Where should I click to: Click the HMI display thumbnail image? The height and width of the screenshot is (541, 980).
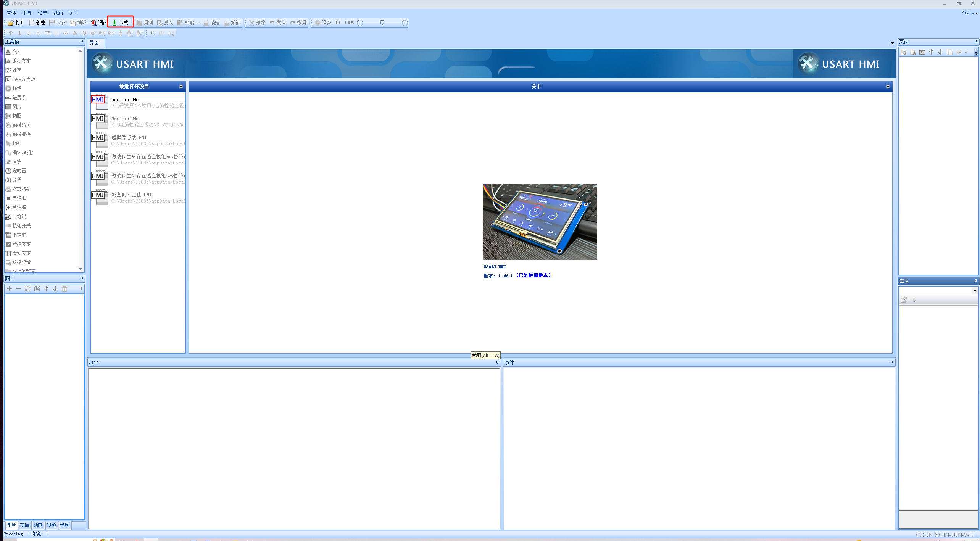tap(540, 222)
